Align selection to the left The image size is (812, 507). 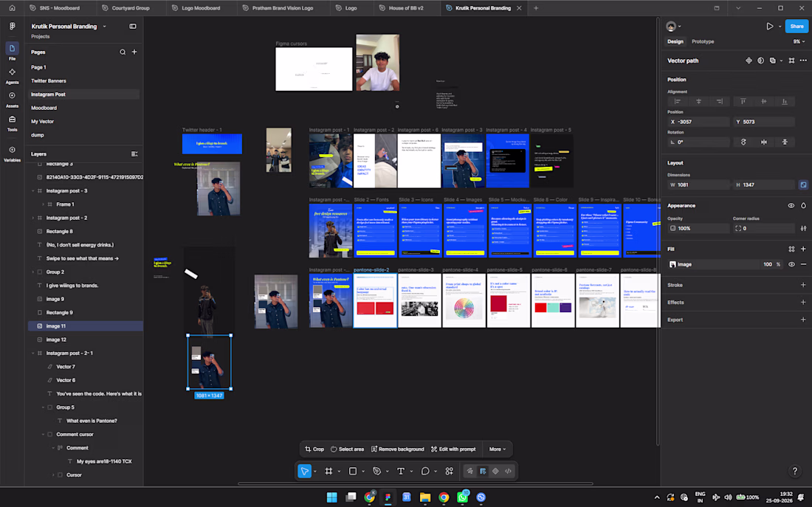678,102
